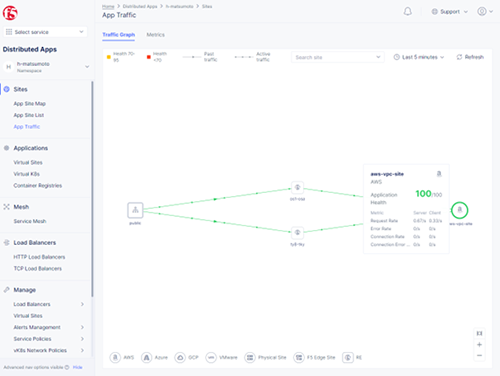
Task: Switch to the Metrics tab
Action: pos(155,35)
